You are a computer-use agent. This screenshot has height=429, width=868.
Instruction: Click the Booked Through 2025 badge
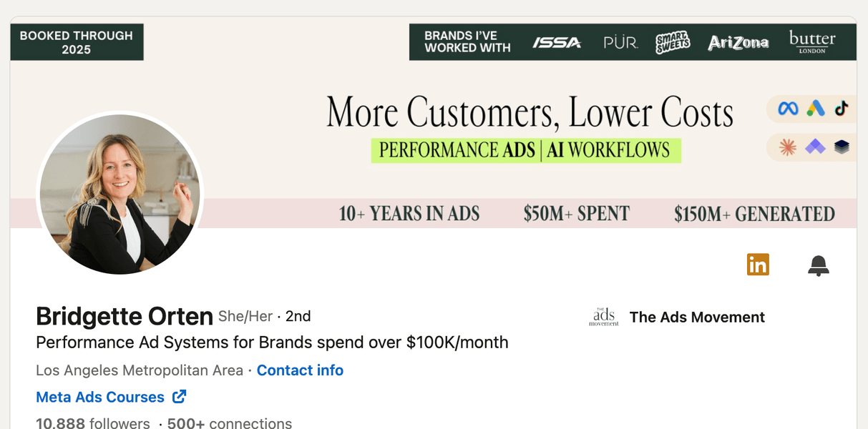[77, 42]
